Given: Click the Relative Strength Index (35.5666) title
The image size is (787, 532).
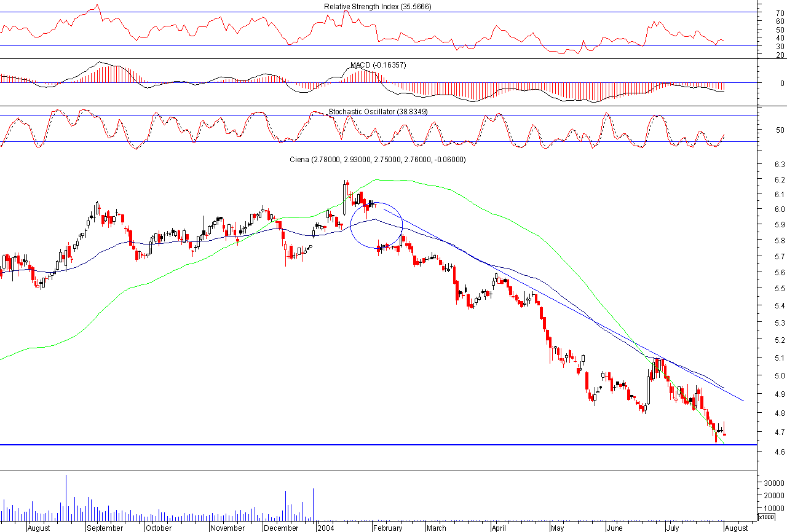Looking at the screenshot, I should point(378,7).
